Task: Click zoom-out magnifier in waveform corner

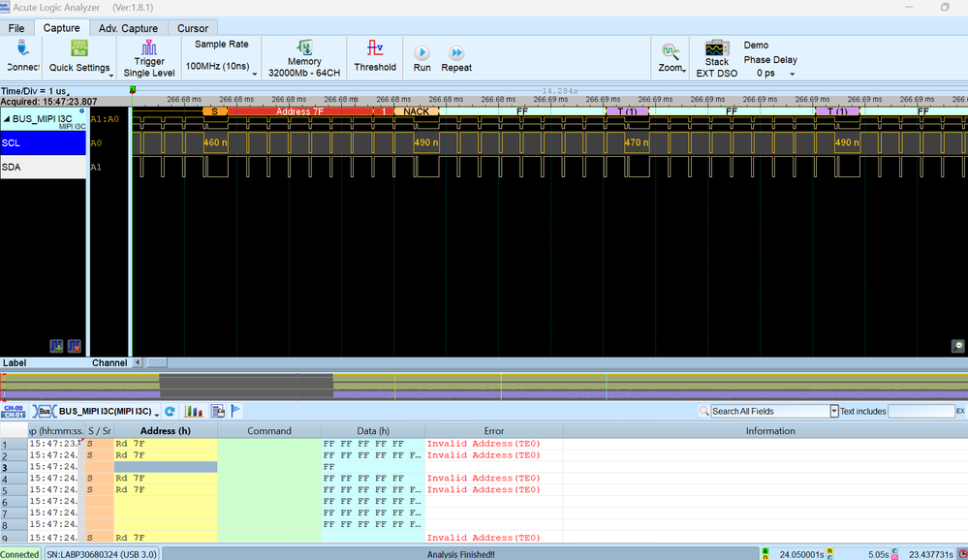Action: click(958, 346)
